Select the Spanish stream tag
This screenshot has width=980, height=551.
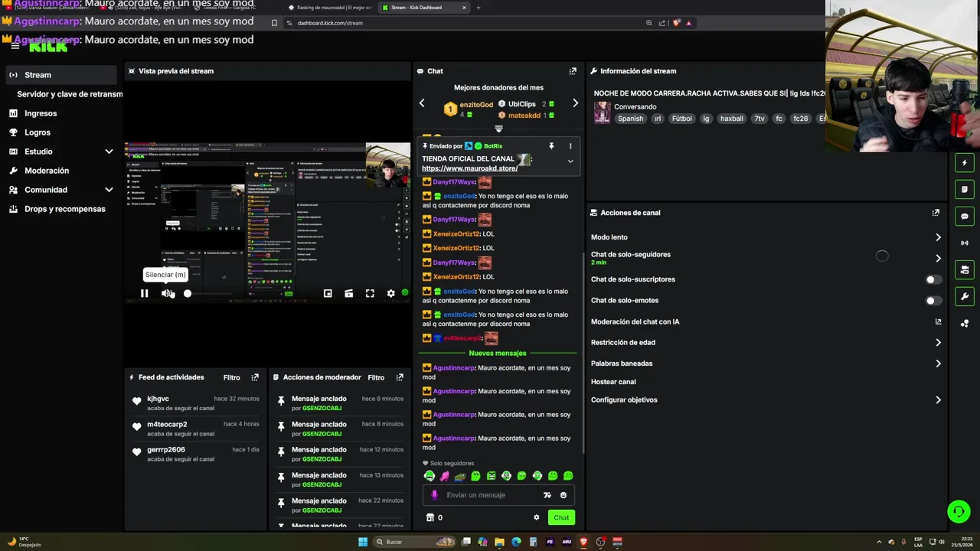tap(631, 119)
